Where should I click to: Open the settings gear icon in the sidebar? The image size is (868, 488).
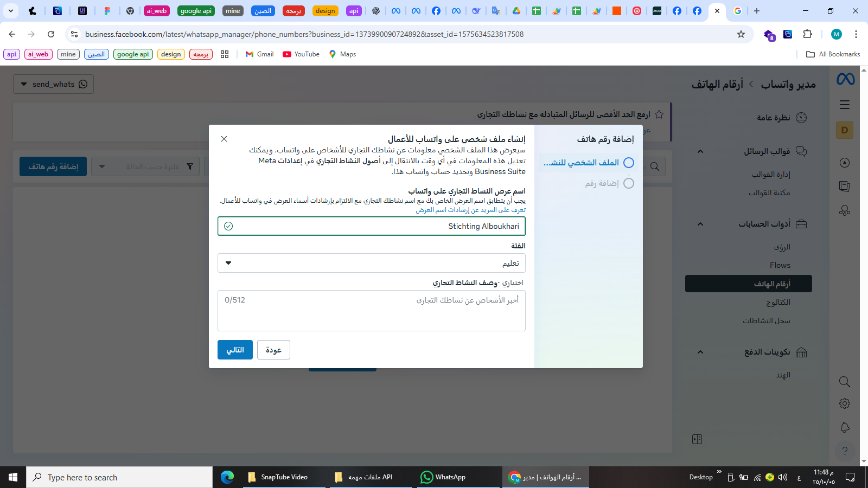[x=845, y=403]
